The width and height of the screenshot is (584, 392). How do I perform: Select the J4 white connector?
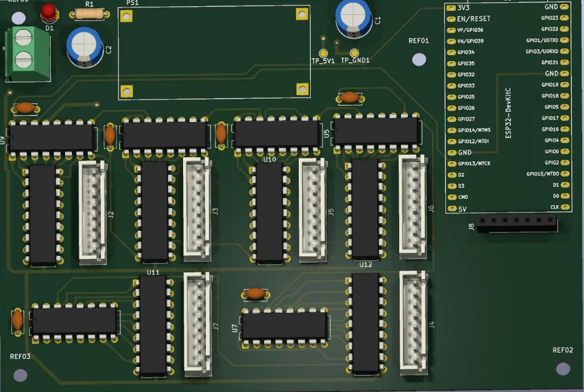pyautogui.click(x=413, y=323)
